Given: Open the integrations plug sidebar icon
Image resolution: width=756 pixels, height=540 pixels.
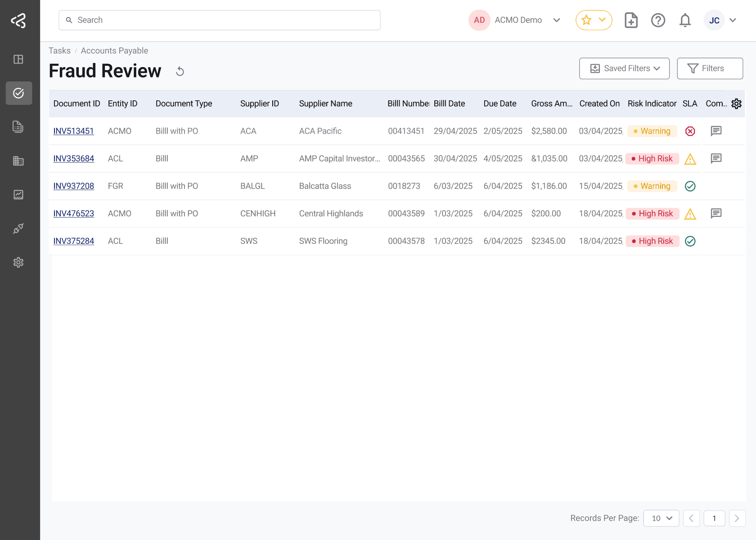Looking at the screenshot, I should (18, 229).
